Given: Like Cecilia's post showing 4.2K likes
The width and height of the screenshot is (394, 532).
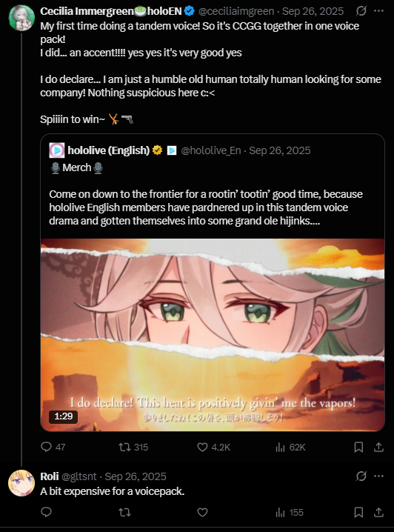Looking at the screenshot, I should click(202, 447).
